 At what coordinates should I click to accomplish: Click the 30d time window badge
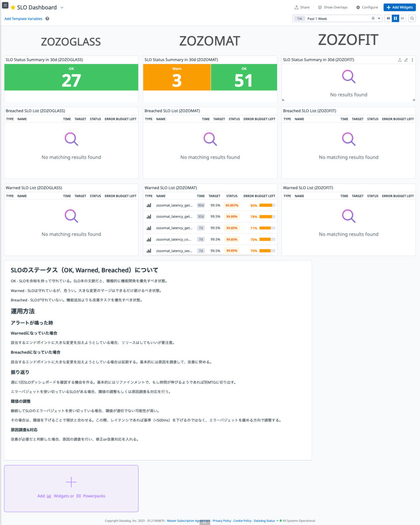pos(201,217)
